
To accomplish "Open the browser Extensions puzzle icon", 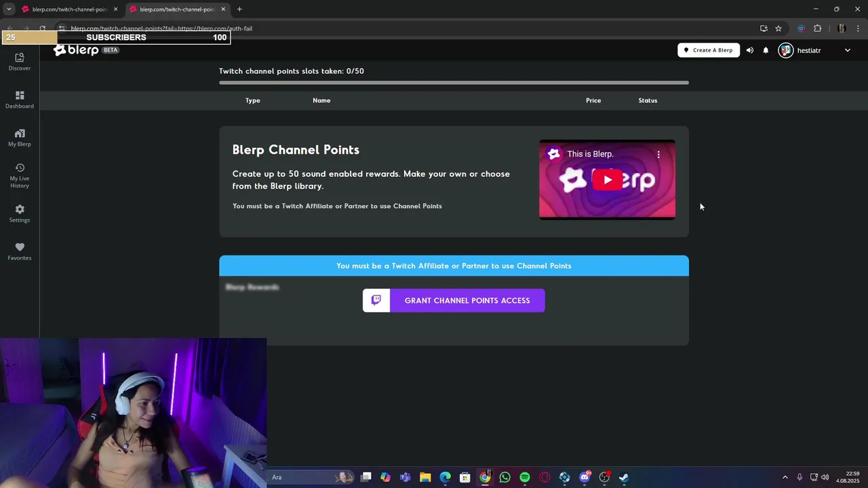I will click(x=817, y=28).
